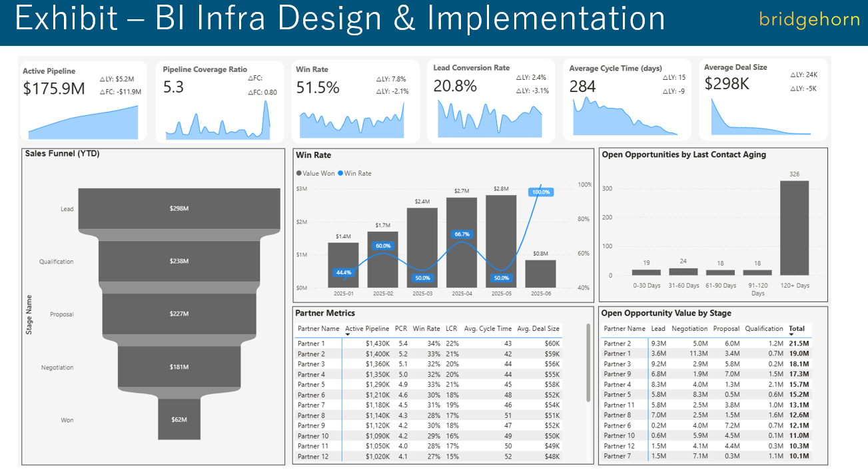Sort Partner Metrics by LCR column header
868x470 pixels.
click(452, 328)
